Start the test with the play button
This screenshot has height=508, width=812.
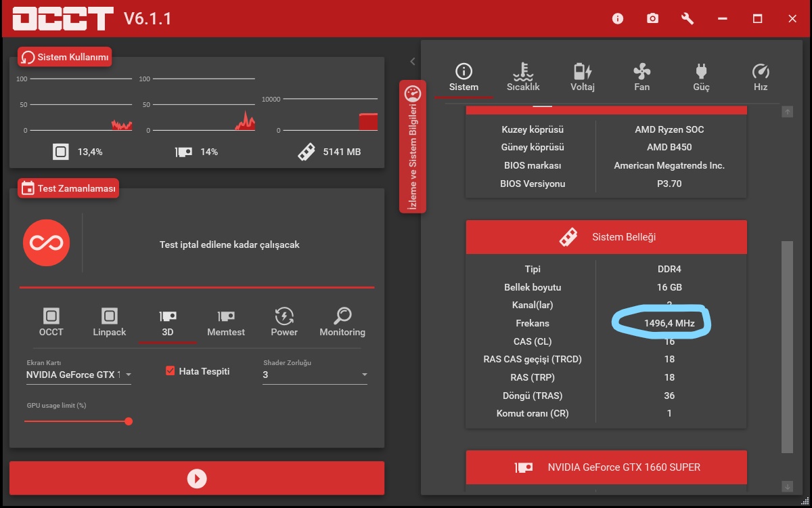197,478
